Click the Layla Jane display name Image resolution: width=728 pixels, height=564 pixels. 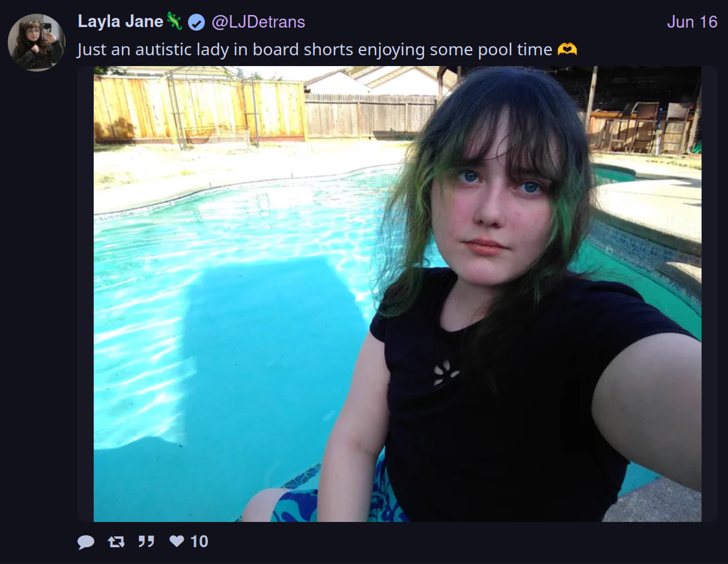(x=121, y=22)
